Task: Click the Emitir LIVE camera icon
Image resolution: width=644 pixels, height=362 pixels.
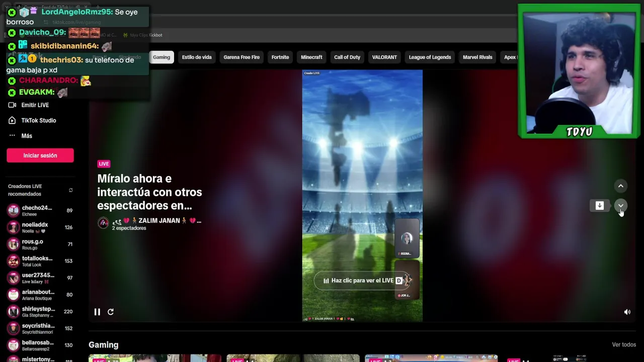Action: pyautogui.click(x=12, y=105)
